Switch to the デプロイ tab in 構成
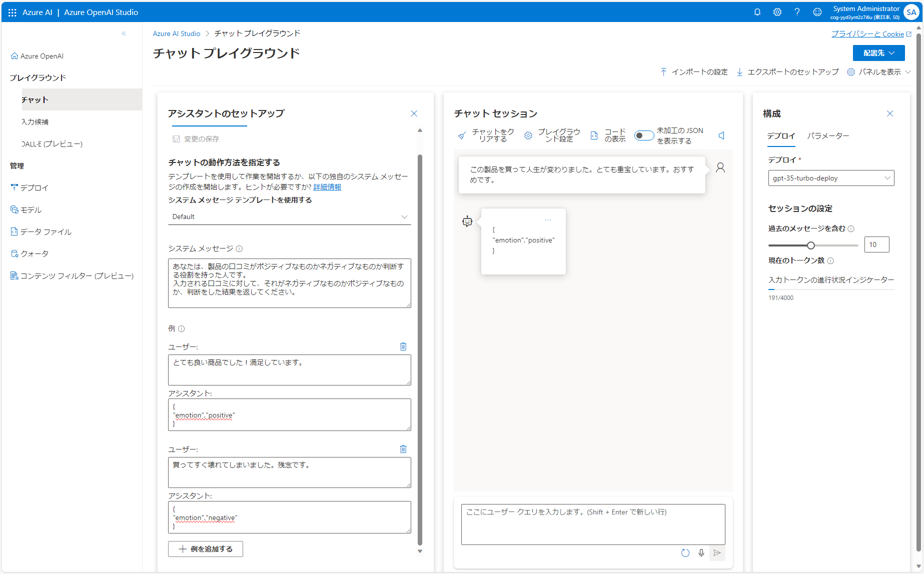Screen dimensions: 924x574 tap(781, 136)
